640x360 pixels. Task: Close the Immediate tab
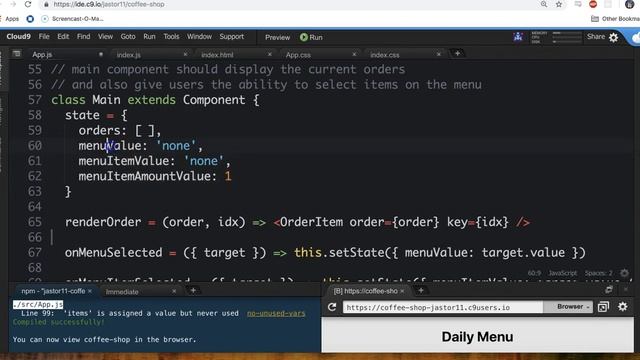click(174, 291)
